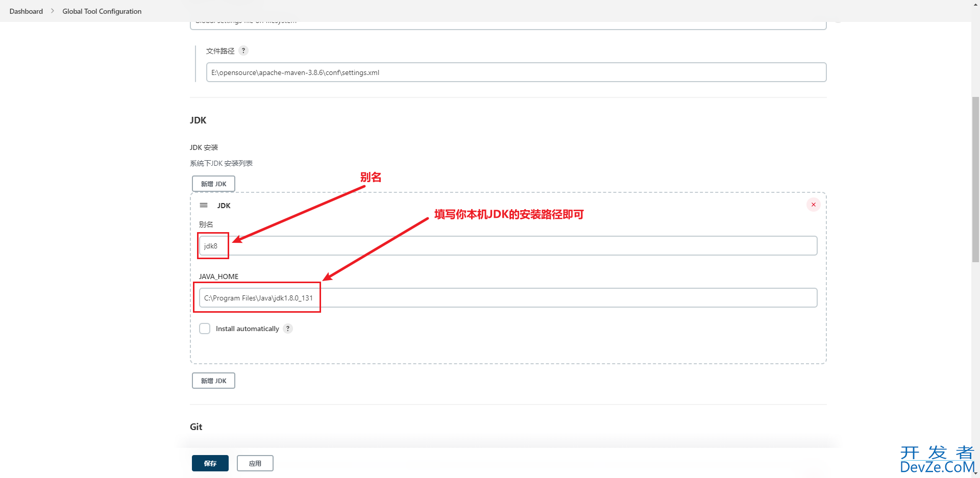This screenshot has width=980, height=478.
Task: Click the JDK drag handle icon
Action: 204,205
